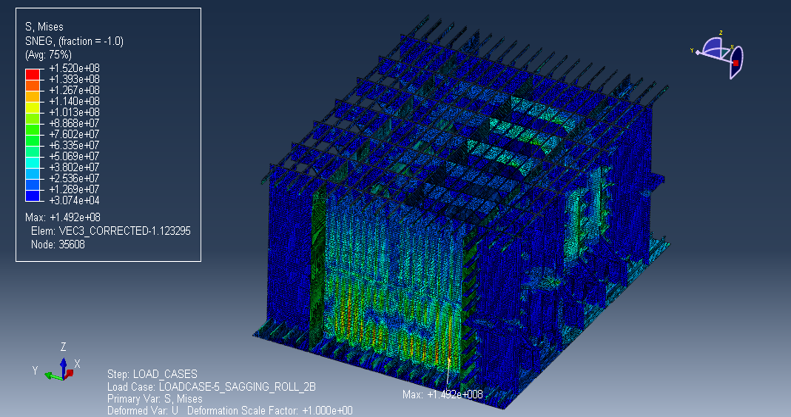Viewport: 791px width, 417px height.
Task: Click the "Step: LOAD_CASES" state block line
Action: 152,374
